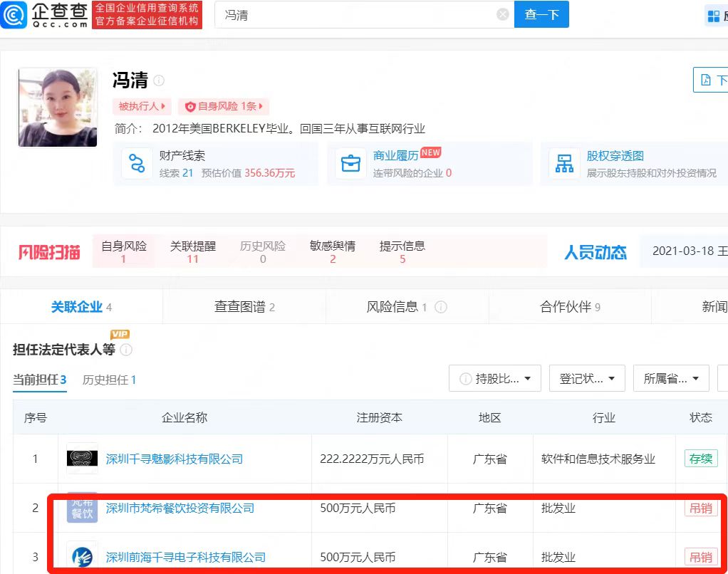The height and width of the screenshot is (574, 728).
Task: Open the 商业履历 briefcase icon
Action: click(350, 163)
